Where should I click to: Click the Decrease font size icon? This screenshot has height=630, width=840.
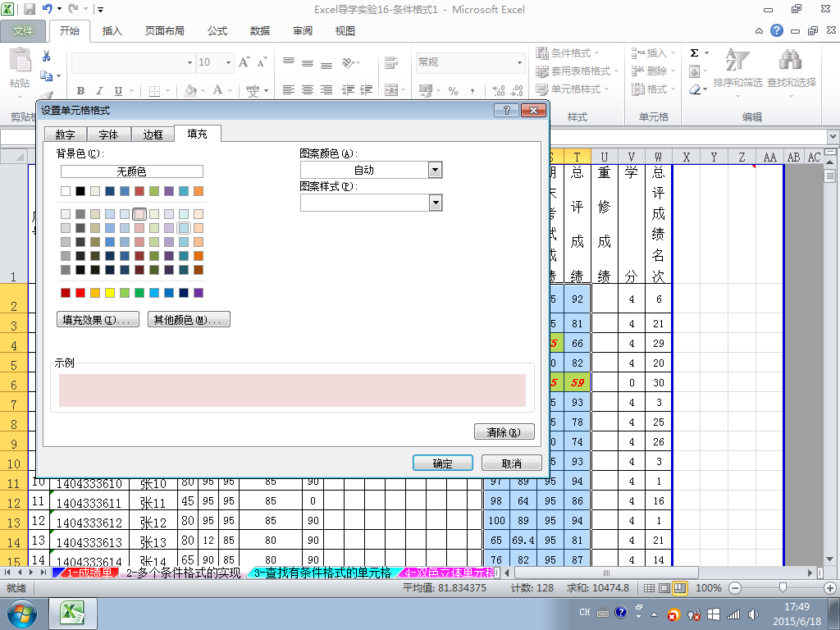pyautogui.click(x=262, y=62)
